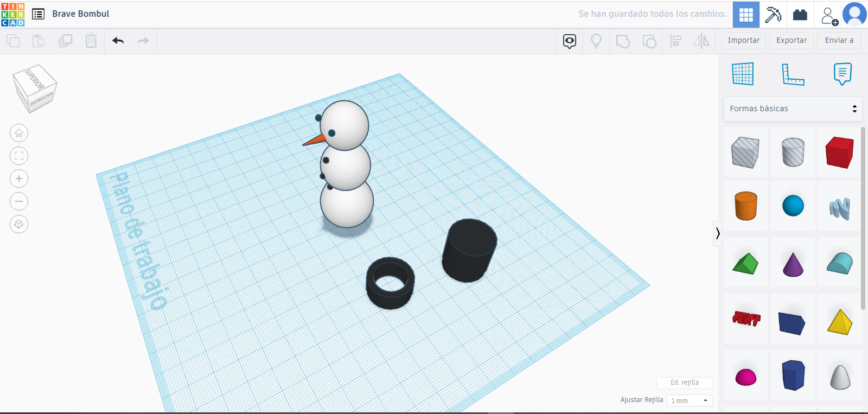This screenshot has height=414, width=868.
Task: Click the Mirror flip icon
Action: tap(701, 41)
